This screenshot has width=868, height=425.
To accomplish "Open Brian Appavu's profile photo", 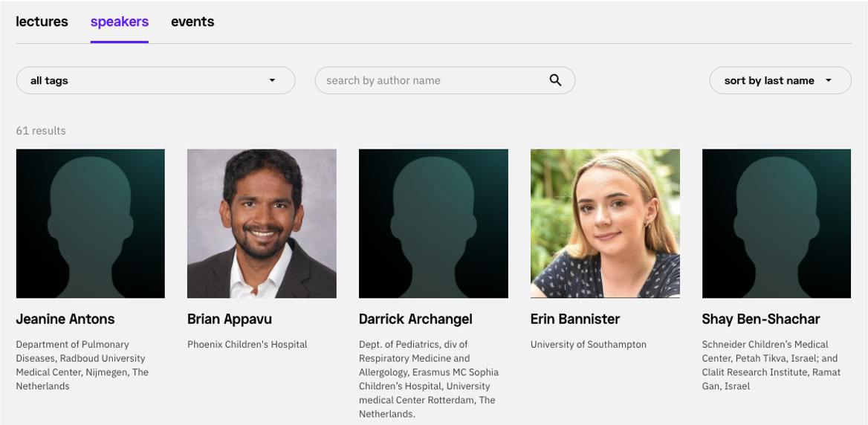I will click(262, 224).
